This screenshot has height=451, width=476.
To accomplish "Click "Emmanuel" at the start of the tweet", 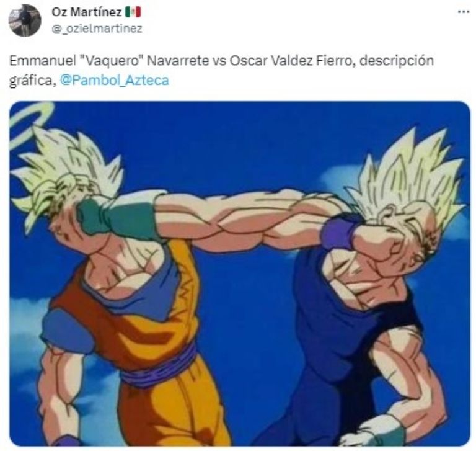I will [43, 61].
